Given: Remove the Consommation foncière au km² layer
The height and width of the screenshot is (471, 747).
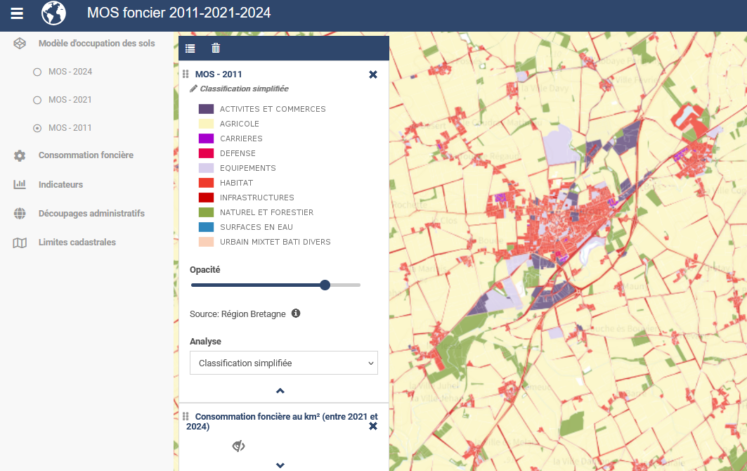Looking at the screenshot, I should click(x=373, y=426).
